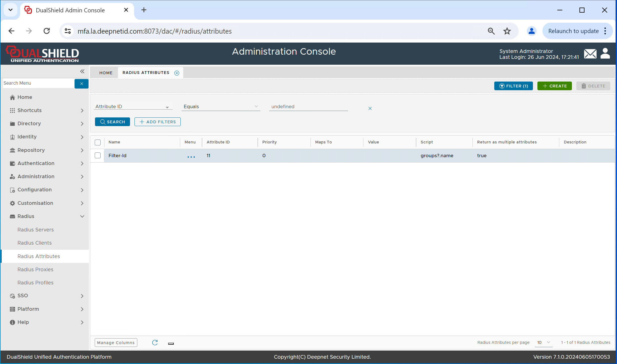Click the filter value input field
The image size is (617, 364).
[308, 107]
